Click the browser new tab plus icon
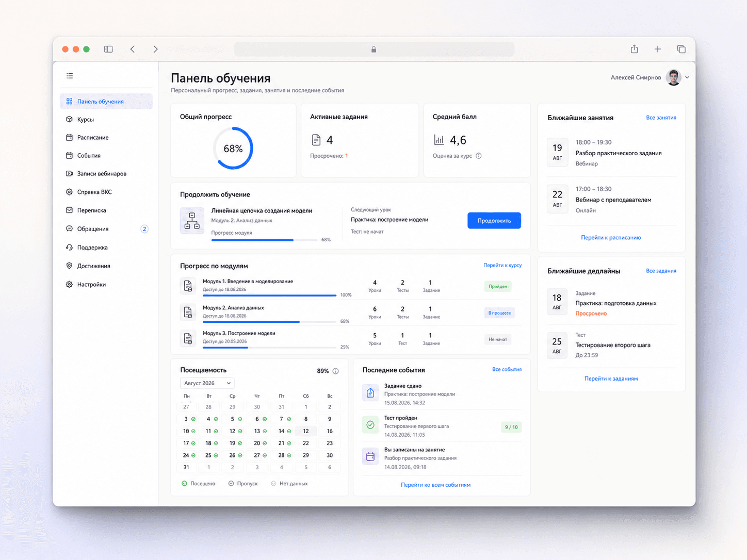 (658, 49)
